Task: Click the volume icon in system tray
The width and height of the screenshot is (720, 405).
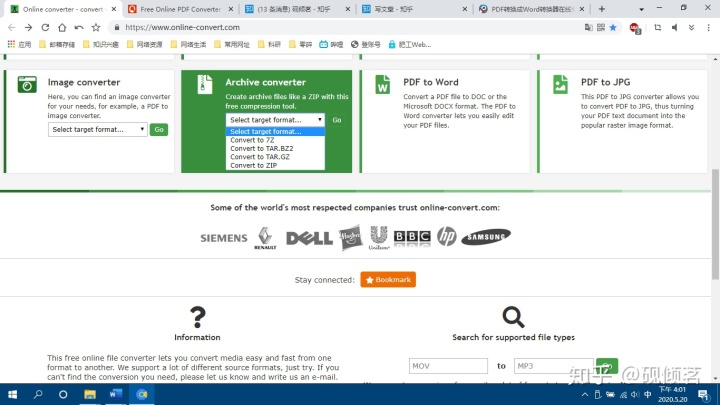Action: pos(635,394)
